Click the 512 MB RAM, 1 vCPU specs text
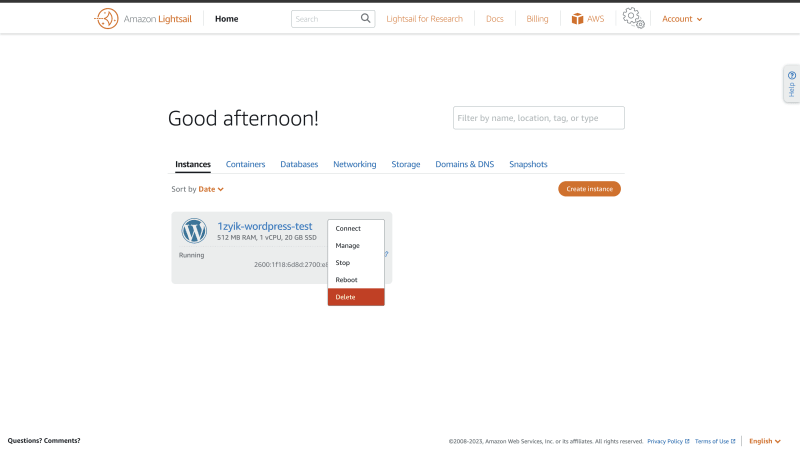 point(267,238)
